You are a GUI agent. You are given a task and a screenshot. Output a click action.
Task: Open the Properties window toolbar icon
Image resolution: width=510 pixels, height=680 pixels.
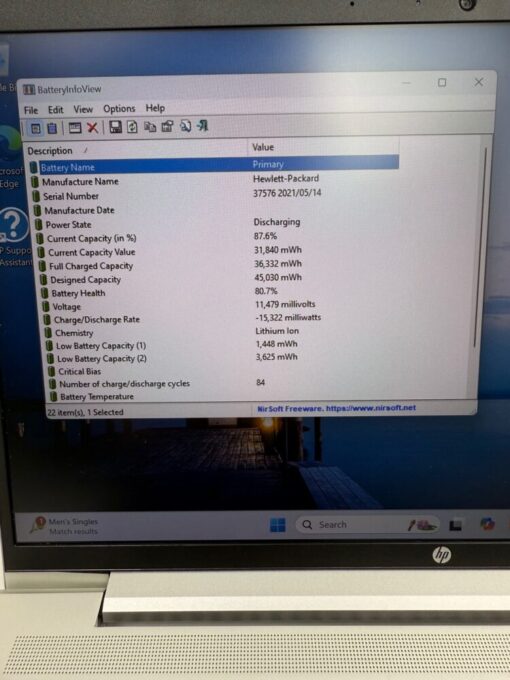[75, 128]
